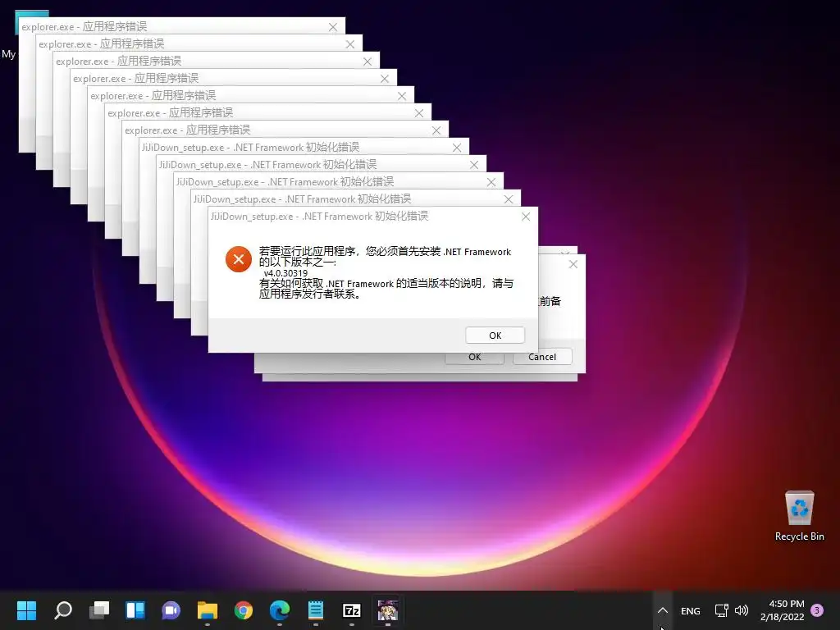Click the red error icon in front dialog
The height and width of the screenshot is (630, 840).
(239, 259)
